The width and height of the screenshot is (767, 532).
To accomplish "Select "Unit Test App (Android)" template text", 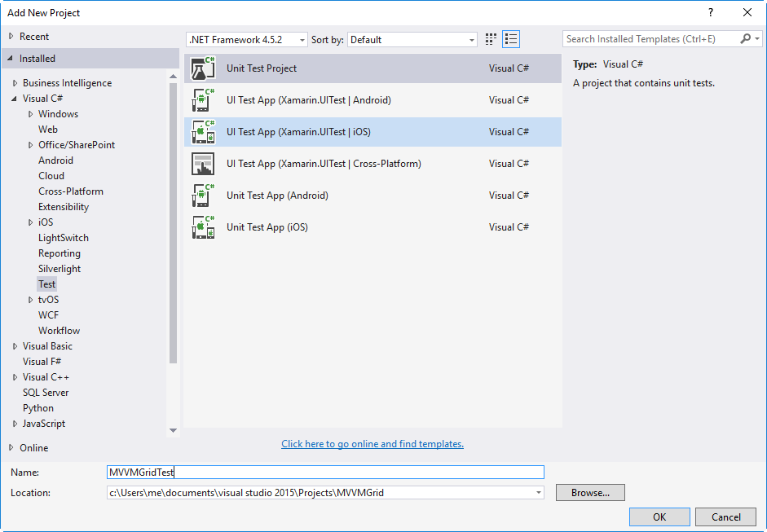I will (277, 196).
